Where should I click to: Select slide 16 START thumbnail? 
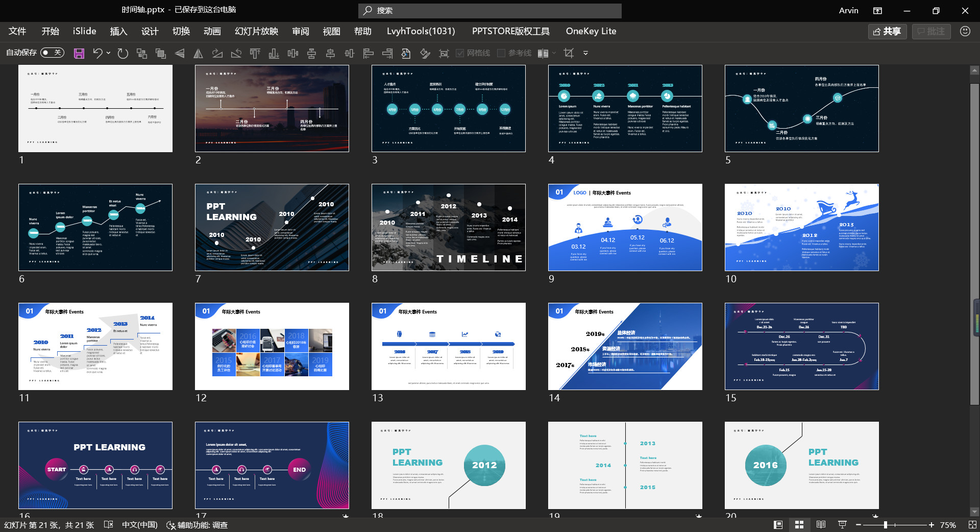pos(95,465)
